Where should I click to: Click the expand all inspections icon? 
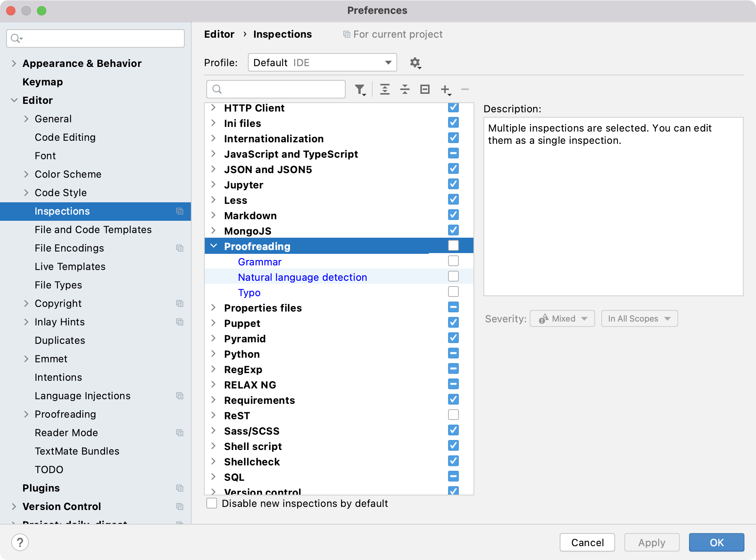(386, 89)
